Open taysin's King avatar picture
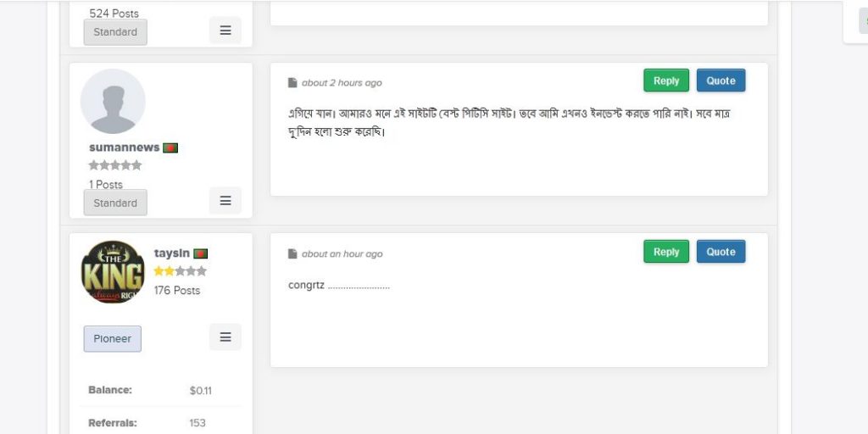The width and height of the screenshot is (868, 434). pos(113,272)
